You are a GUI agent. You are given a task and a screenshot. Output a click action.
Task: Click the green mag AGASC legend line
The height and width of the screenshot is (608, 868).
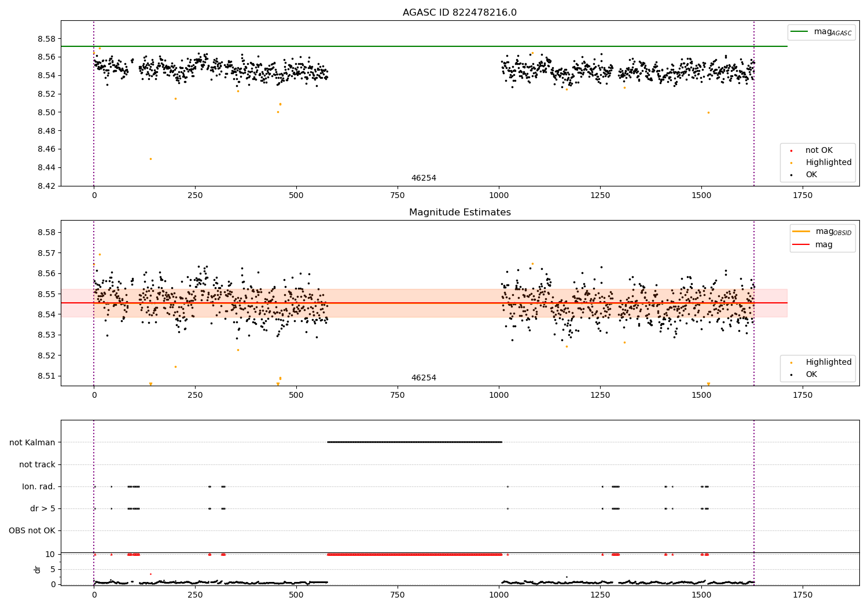800,32
